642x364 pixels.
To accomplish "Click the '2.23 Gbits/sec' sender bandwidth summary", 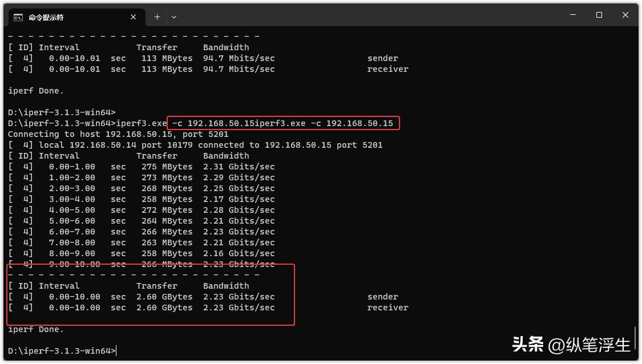I will click(239, 297).
